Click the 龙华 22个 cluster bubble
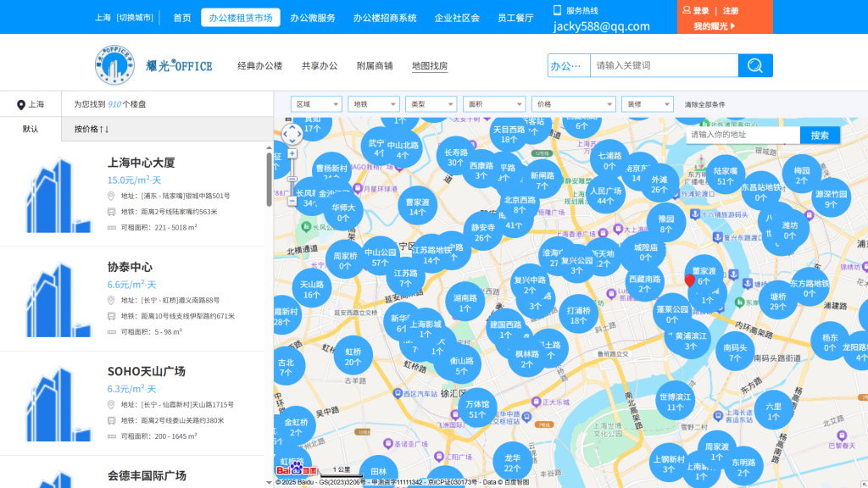The height and width of the screenshot is (488, 868). [512, 463]
